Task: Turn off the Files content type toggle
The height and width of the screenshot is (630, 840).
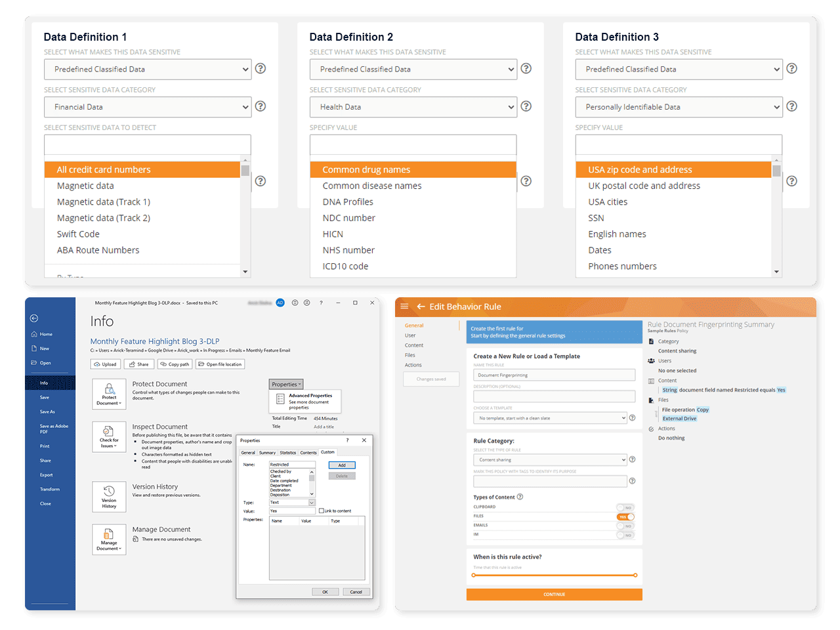Action: coord(625,517)
